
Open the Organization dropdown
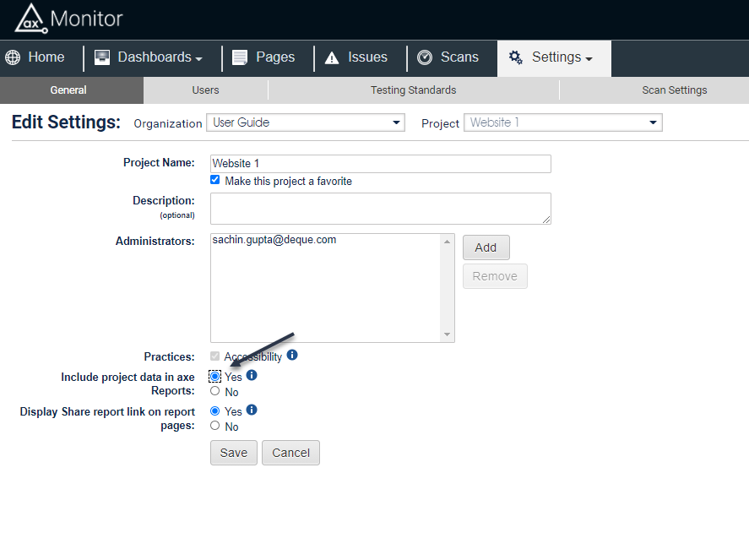[x=306, y=123]
